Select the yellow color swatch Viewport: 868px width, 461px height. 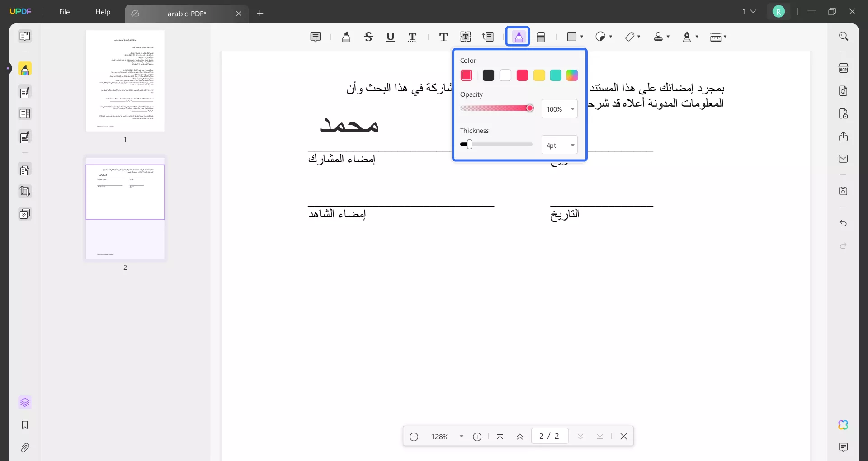539,75
